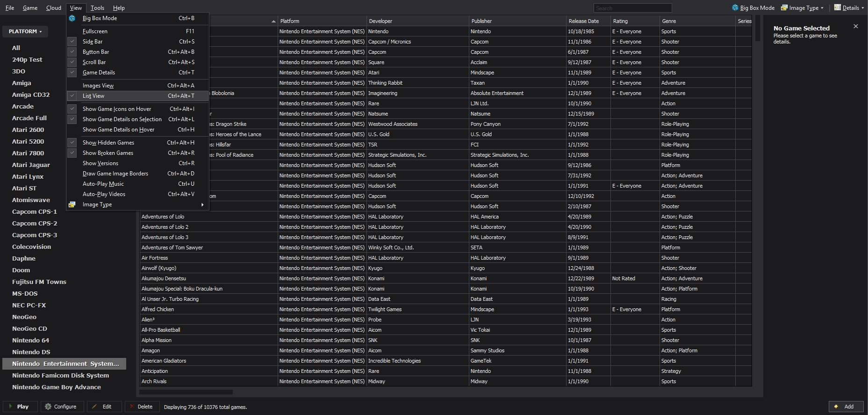This screenshot has width=868, height=415.
Task: Sort by Genre column header
Action: click(698, 21)
